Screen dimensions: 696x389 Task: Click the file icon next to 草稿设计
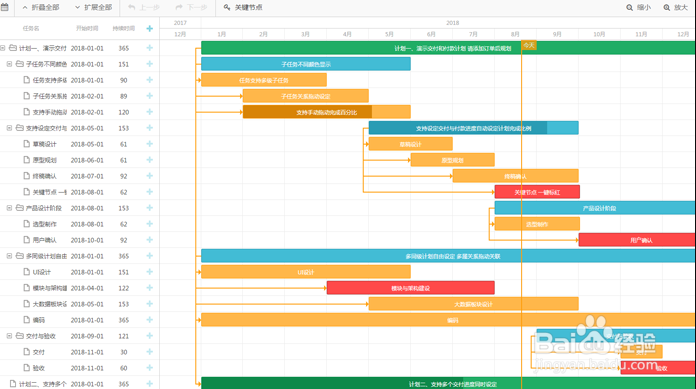[27, 144]
